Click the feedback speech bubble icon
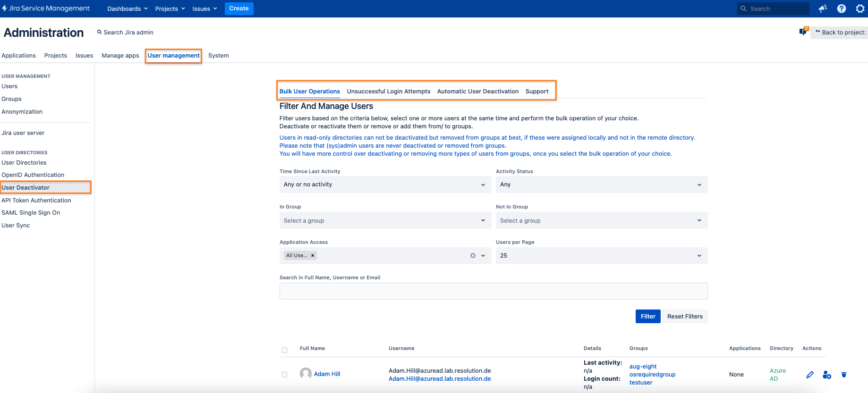The width and height of the screenshot is (868, 393). 803,32
